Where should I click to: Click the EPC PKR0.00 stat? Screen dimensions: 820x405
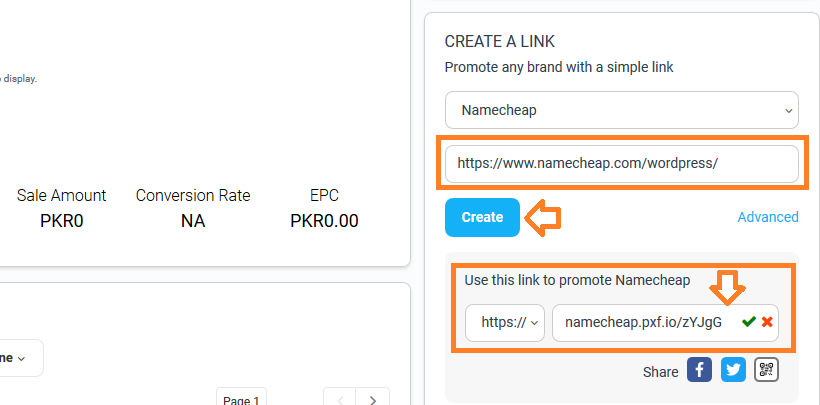click(x=324, y=208)
